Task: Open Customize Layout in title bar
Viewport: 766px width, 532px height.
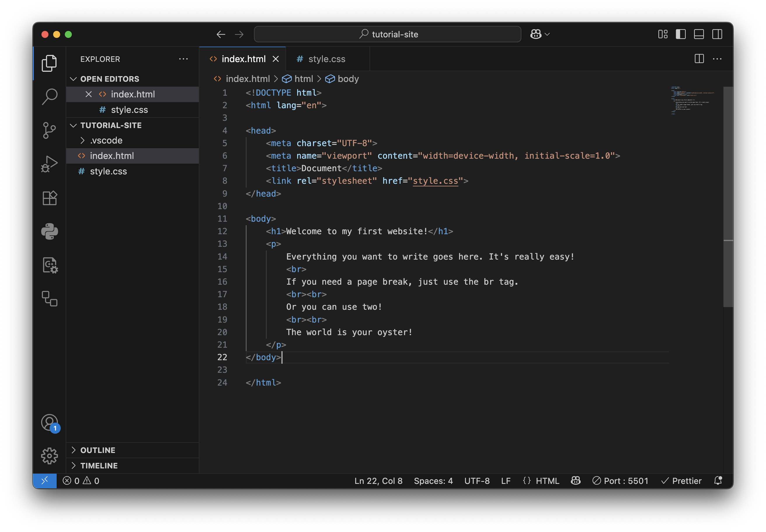Action: 663,34
